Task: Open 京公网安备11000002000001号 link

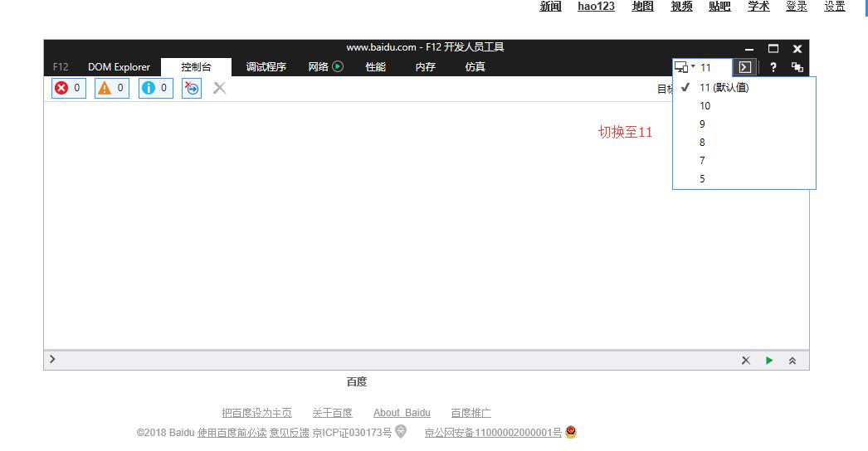Action: point(493,432)
